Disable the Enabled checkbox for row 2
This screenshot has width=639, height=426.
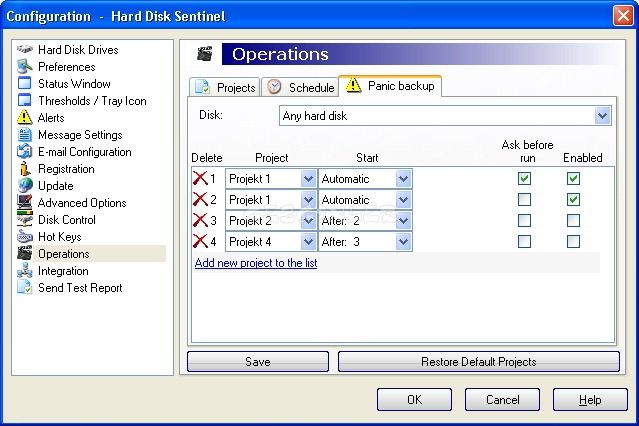pyautogui.click(x=573, y=200)
